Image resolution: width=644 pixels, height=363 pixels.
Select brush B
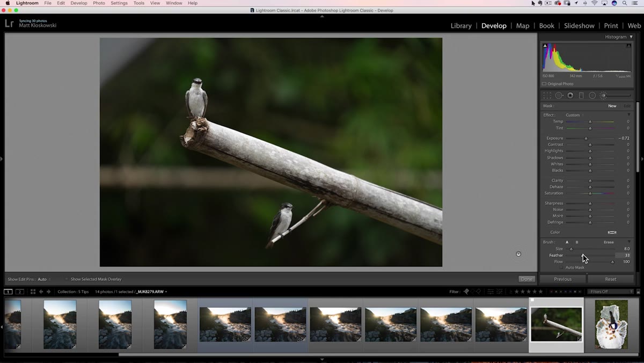click(x=577, y=242)
